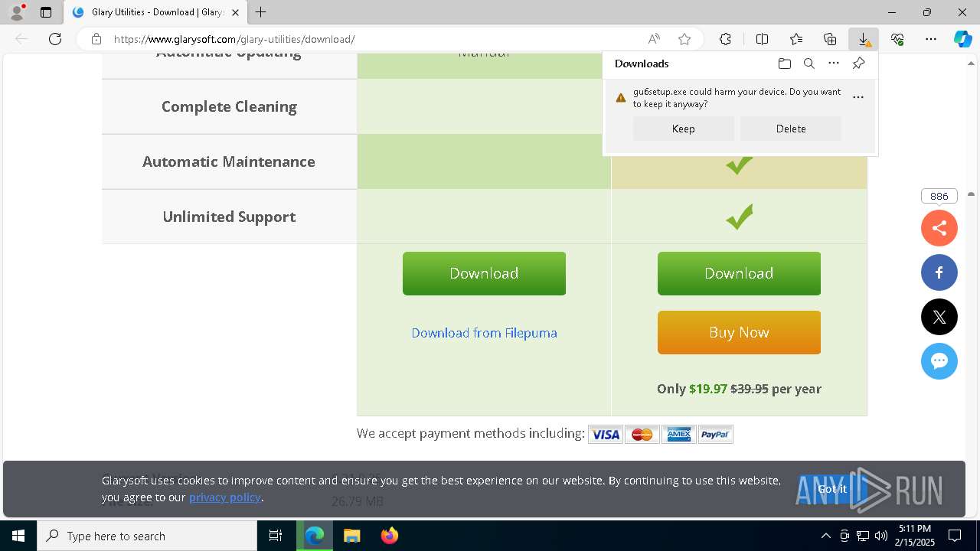Click the PayPal payment logo
Image resolution: width=980 pixels, height=551 pixels.
tap(716, 435)
